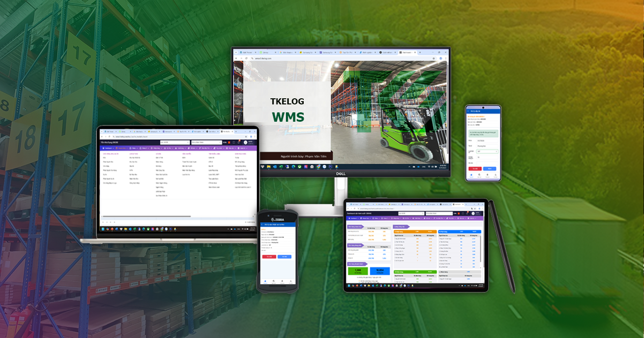Screen dimensions: 644x338
Task: Open a new tab on the monitor browser
Action: click(420, 52)
